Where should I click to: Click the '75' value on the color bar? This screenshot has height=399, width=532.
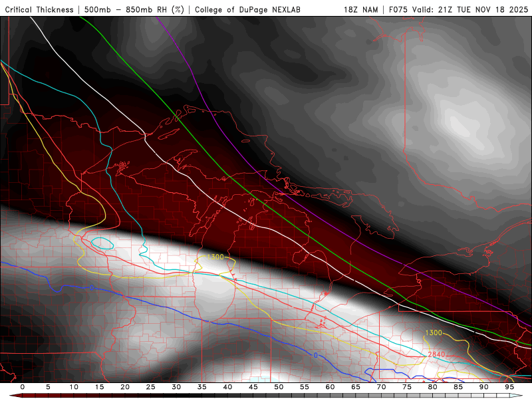point(407,387)
